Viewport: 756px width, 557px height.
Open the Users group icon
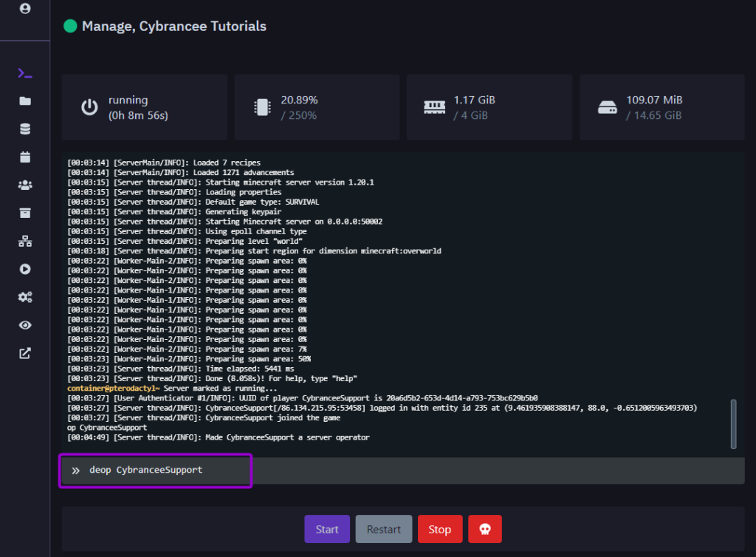tap(25, 185)
